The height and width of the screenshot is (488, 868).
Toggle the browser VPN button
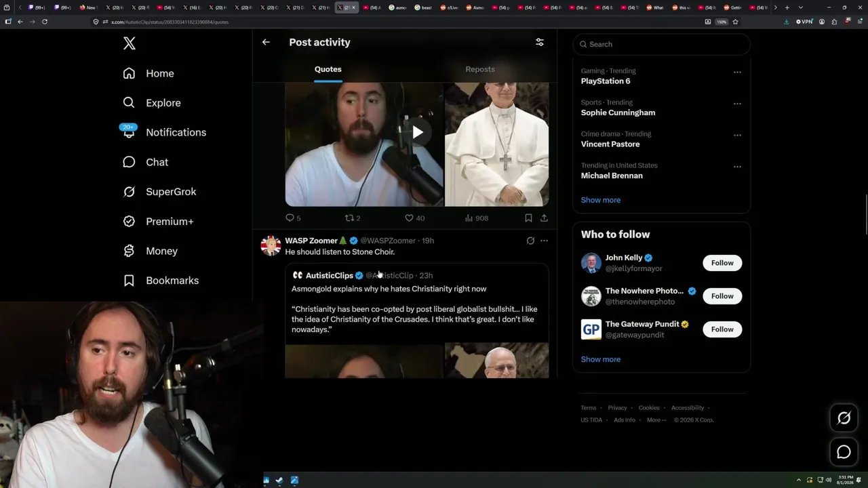point(804,22)
